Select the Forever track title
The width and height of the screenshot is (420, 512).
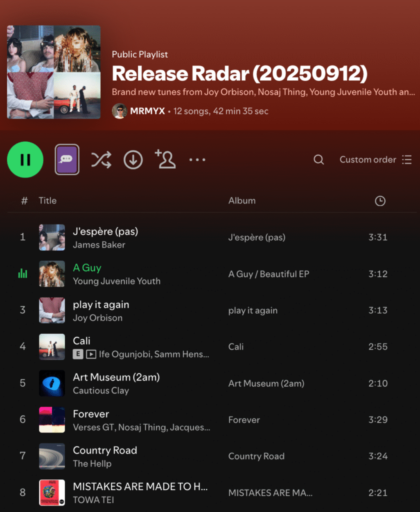point(91,414)
